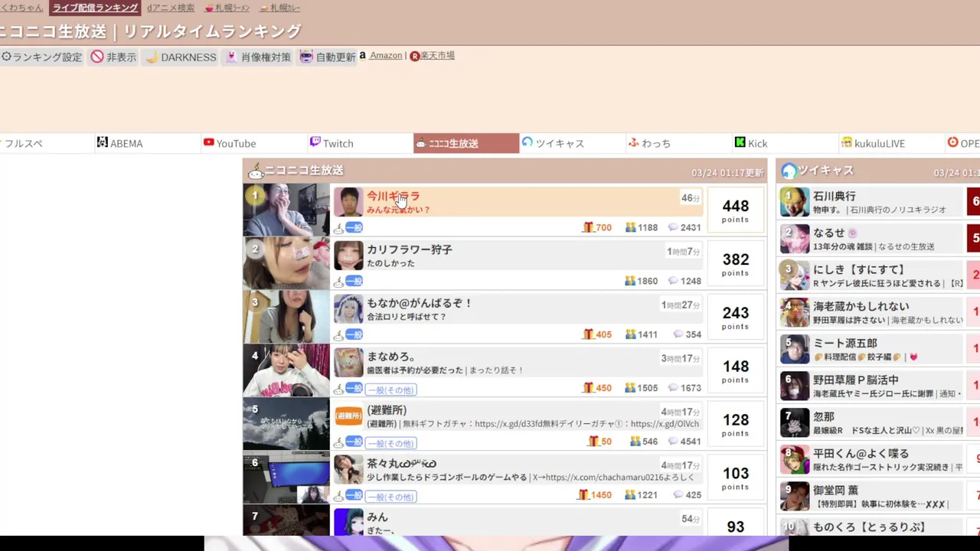
Task: Click the YouTube logo icon in the tabs
Action: [x=208, y=142]
